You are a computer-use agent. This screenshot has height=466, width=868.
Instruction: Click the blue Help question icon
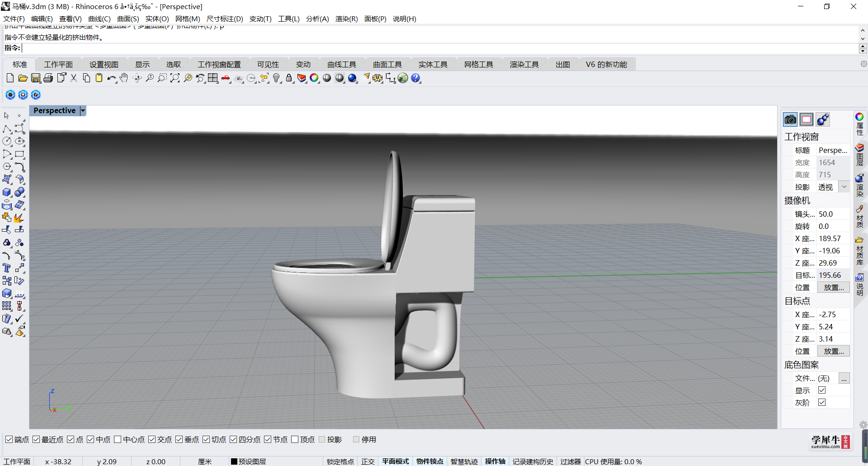click(415, 78)
